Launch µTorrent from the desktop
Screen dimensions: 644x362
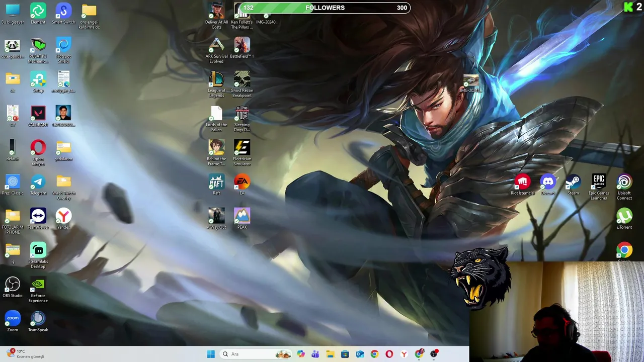624,219
